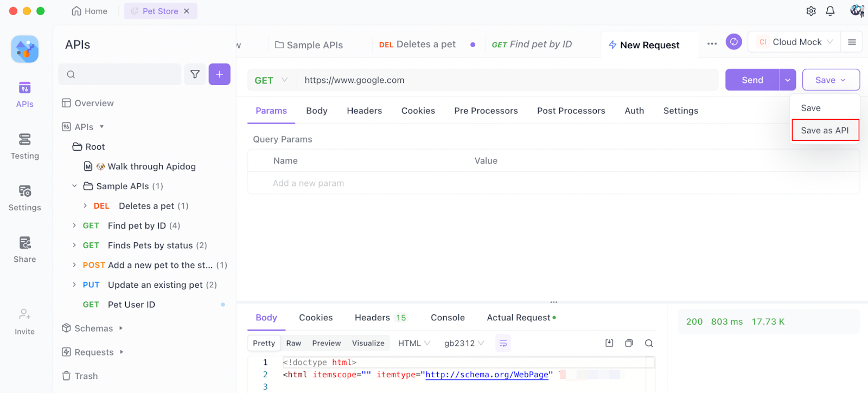Open the filter icon beside the API search
Screen dimensions: 868x393
pos(195,74)
